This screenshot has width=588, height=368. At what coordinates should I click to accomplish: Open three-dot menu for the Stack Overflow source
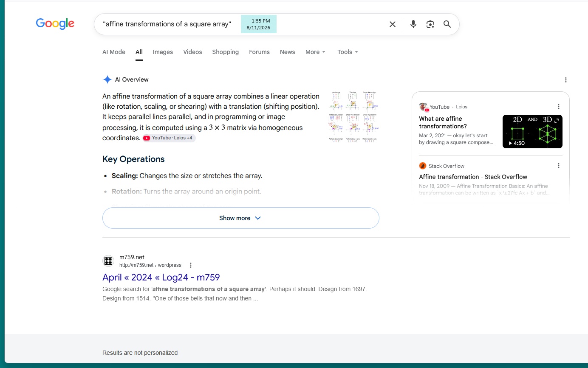coord(559,166)
